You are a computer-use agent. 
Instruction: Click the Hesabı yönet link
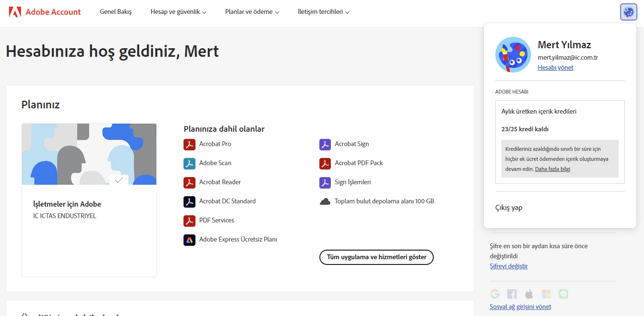tap(555, 67)
